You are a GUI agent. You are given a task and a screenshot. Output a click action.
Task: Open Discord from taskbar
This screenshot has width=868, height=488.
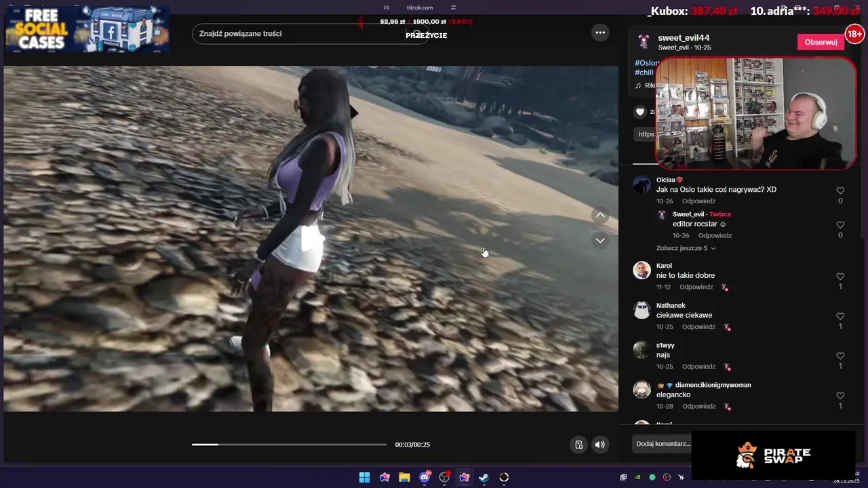(425, 477)
